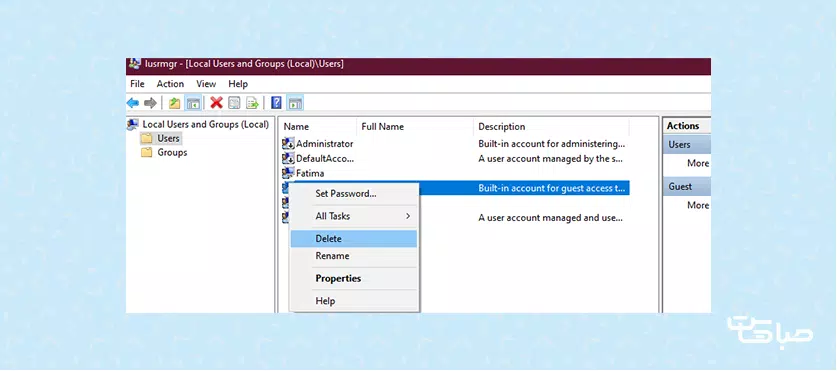837x371 pixels.
Task: Open Properties via the toolbar sheet icon
Action: (x=234, y=103)
